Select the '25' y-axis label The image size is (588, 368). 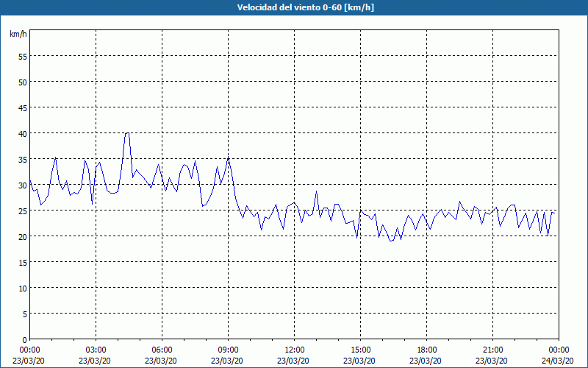(x=23, y=210)
